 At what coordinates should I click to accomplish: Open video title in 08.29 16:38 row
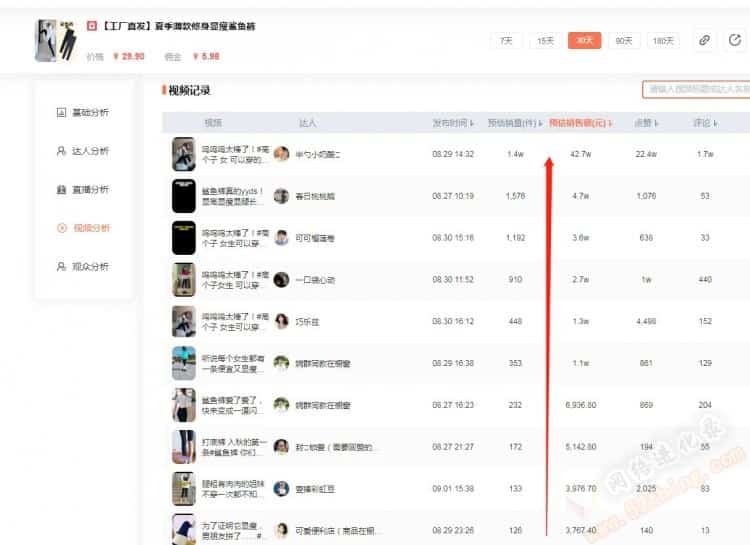pyautogui.click(x=232, y=364)
